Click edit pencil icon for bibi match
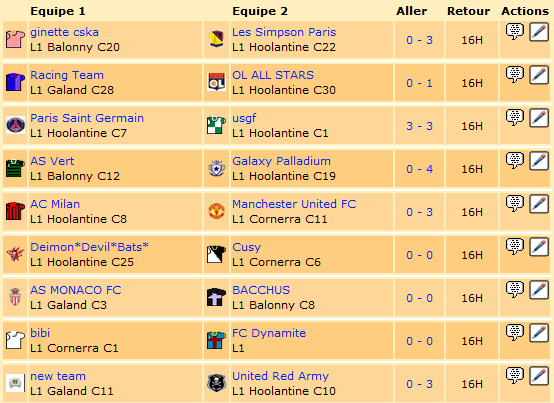Image resolution: width=554 pixels, height=403 pixels. pos(539,333)
